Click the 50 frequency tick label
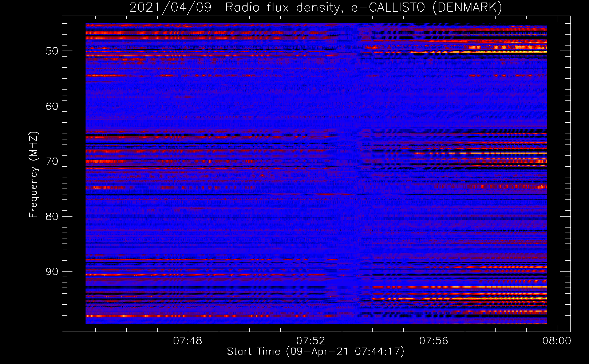The image size is (589, 364). (52, 51)
